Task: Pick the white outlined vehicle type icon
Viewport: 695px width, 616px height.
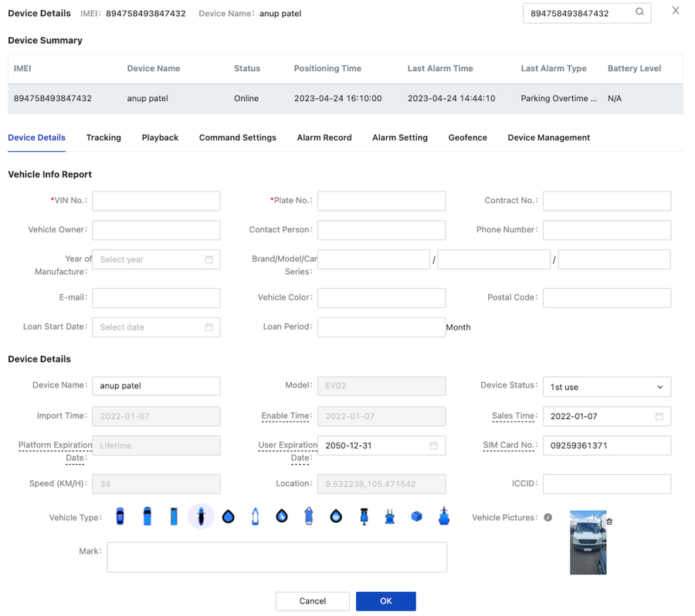Action: (x=255, y=516)
